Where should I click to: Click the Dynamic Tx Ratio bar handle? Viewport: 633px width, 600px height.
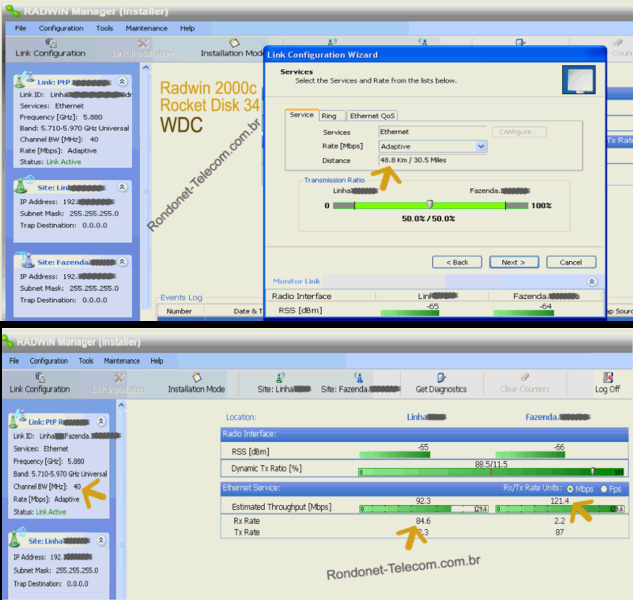(x=593, y=471)
